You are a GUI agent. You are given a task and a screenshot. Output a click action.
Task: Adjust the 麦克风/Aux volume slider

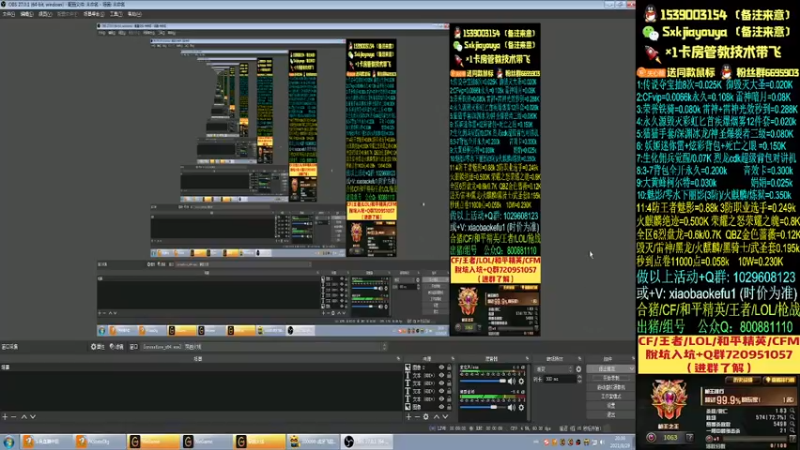pos(483,381)
